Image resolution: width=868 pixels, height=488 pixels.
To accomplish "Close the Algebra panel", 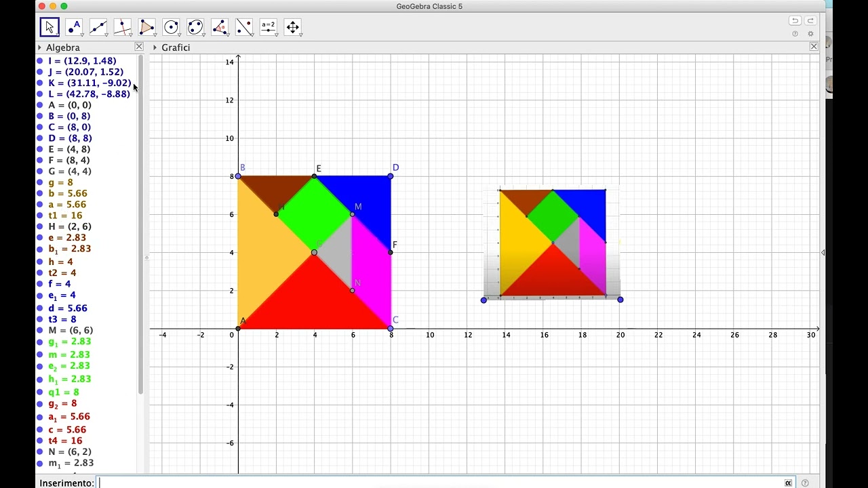I will (x=139, y=47).
